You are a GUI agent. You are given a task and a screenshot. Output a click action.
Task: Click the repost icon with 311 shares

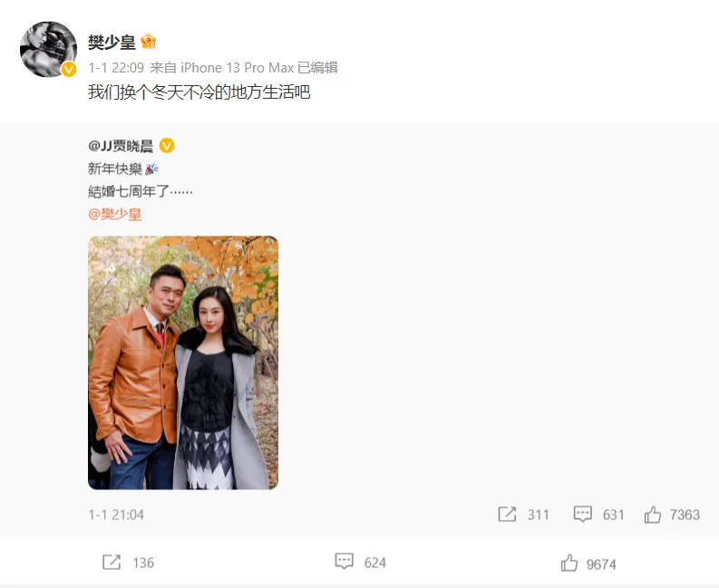coord(507,515)
